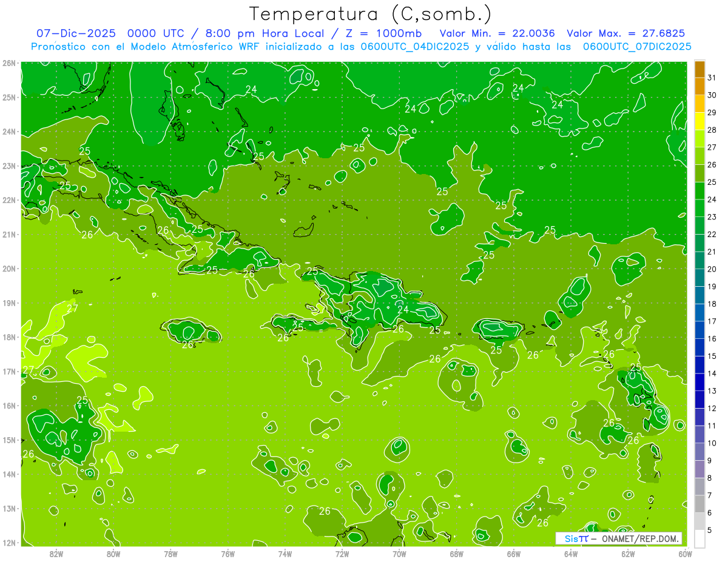This screenshot has height=562, width=728.
Task: Click the latitude label '22N'
Action: point(8,200)
